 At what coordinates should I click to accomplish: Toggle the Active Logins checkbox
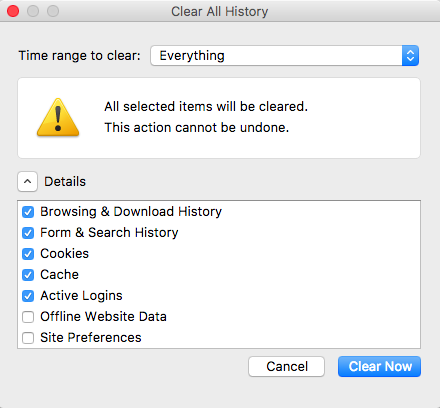pyautogui.click(x=28, y=296)
